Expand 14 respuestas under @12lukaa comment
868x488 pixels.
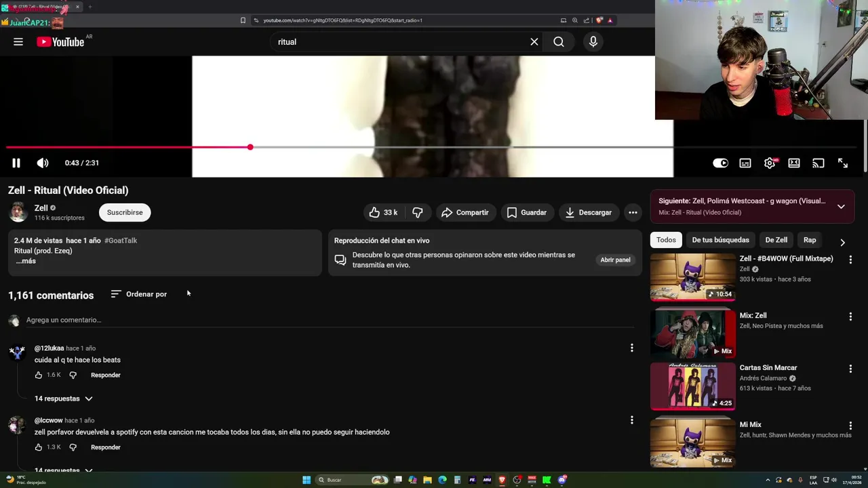tap(64, 399)
